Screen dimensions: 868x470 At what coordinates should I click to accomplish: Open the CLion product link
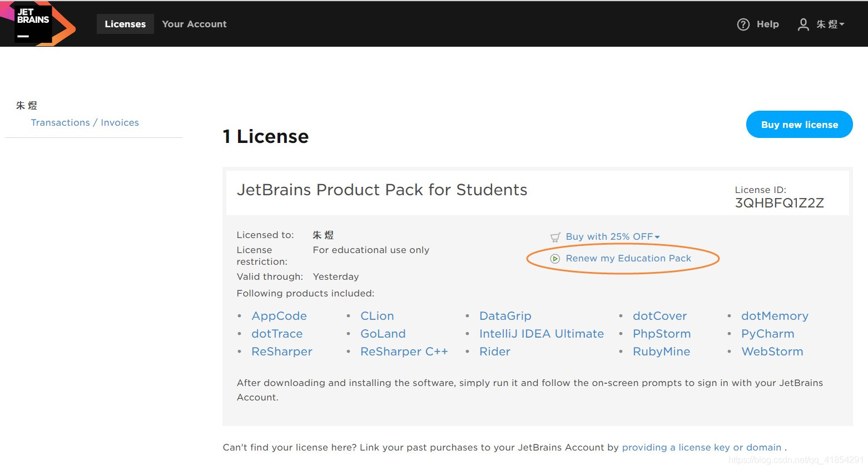click(x=377, y=316)
